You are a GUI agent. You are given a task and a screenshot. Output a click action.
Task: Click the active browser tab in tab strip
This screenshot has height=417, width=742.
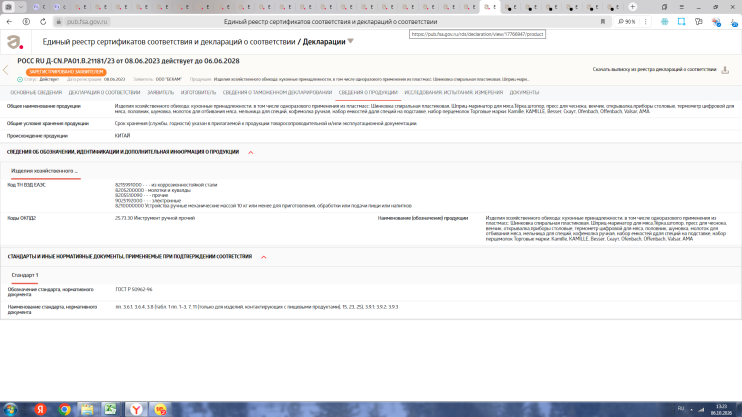click(x=490, y=7)
